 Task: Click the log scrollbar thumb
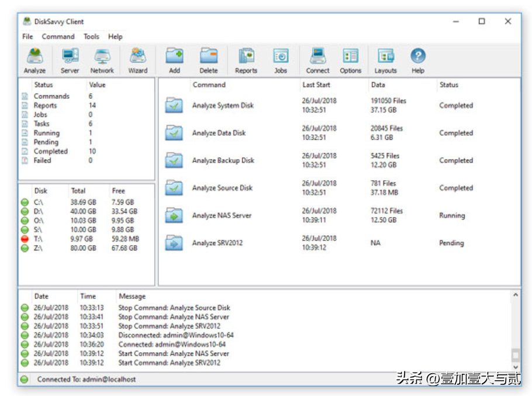[516, 355]
